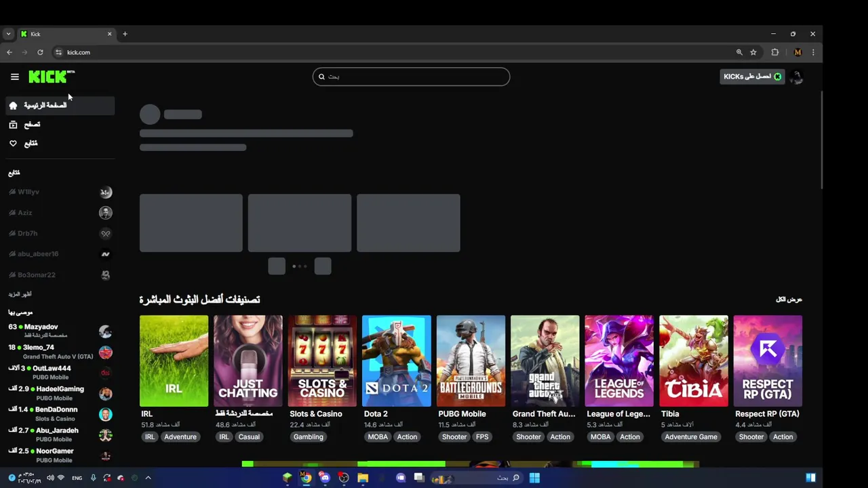Open the Grand Theft Auto category thumbnail

[x=545, y=361]
